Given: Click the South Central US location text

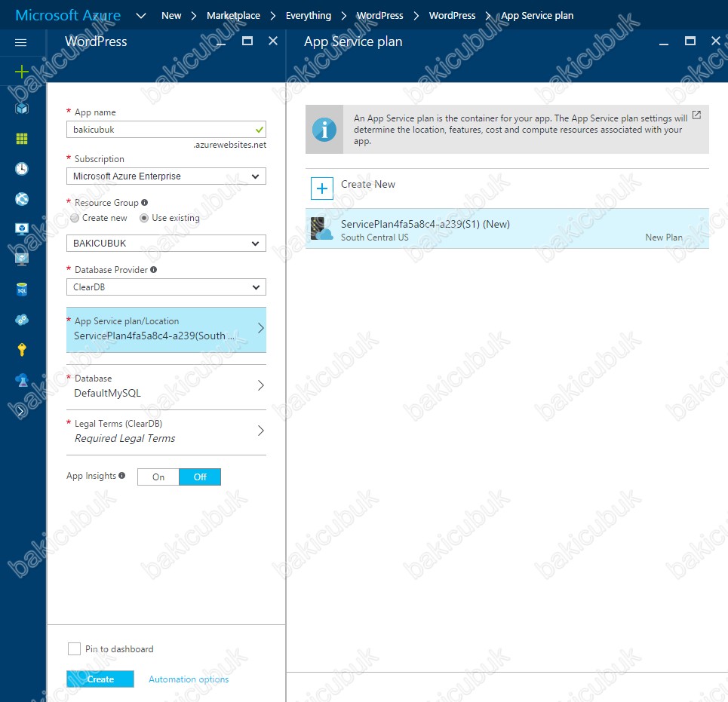Looking at the screenshot, I should click(375, 237).
